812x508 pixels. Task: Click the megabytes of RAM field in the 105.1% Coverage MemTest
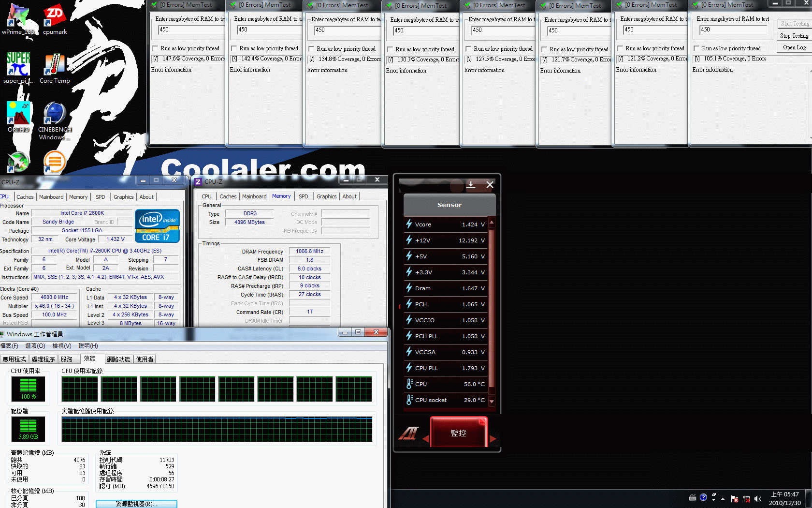coord(733,30)
